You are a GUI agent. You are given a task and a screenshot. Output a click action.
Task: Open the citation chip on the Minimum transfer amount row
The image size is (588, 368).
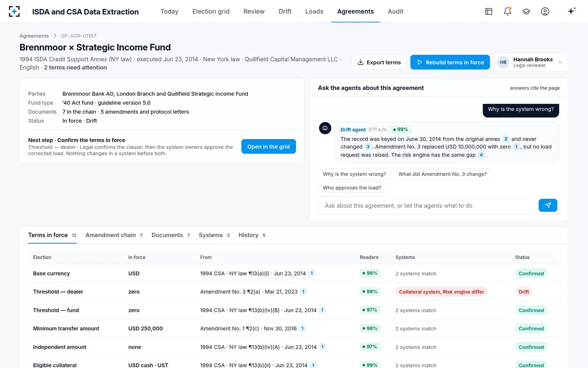coord(302,329)
